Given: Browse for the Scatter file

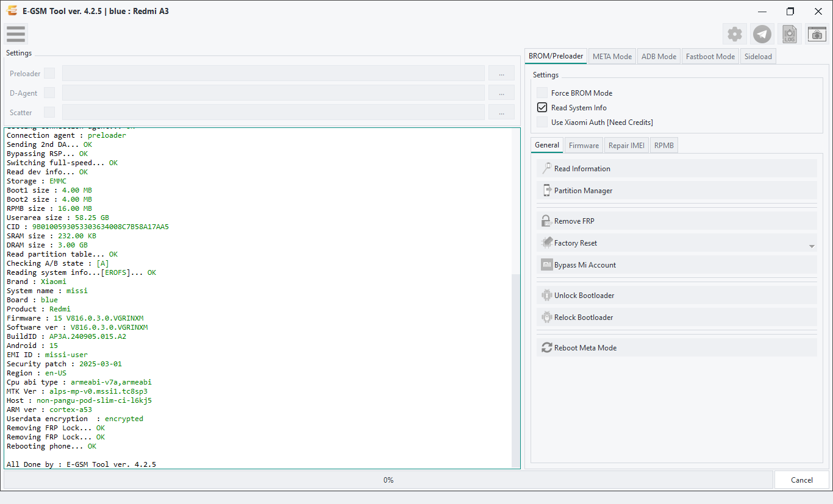Looking at the screenshot, I should click(x=501, y=112).
